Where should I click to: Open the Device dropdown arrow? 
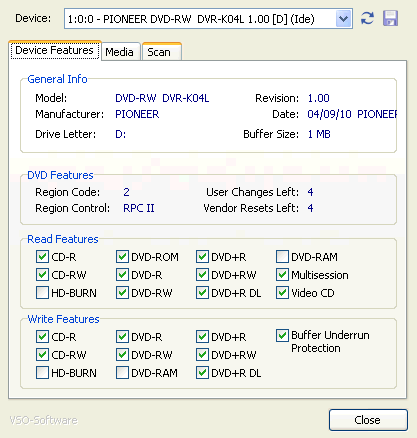343,19
